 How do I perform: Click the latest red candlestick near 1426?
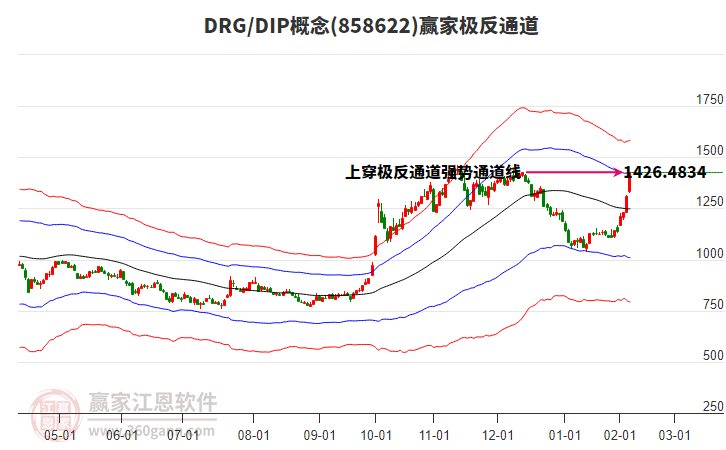[x=629, y=182]
